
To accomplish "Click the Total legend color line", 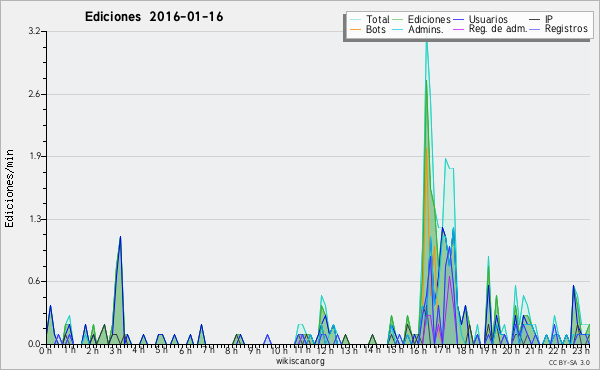I will tap(355, 19).
